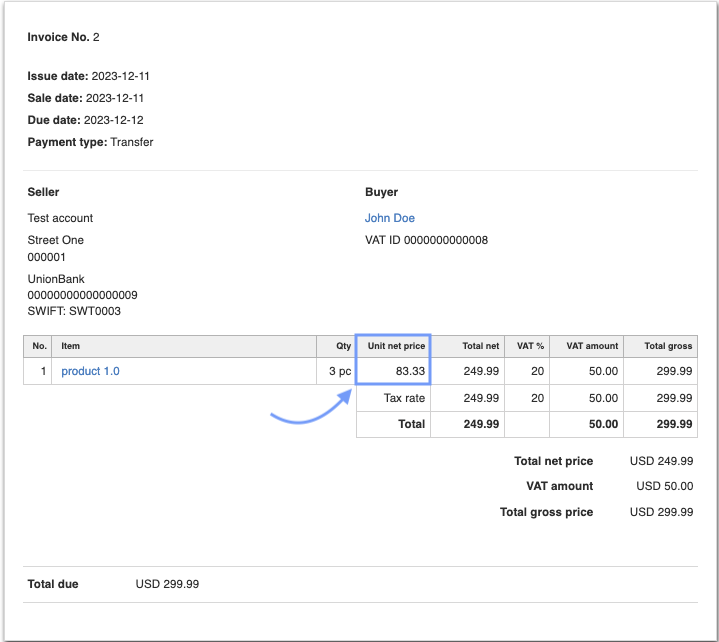Screen dimensions: 719x642
Task: Click the Total gross price summary label
Action: click(x=546, y=512)
